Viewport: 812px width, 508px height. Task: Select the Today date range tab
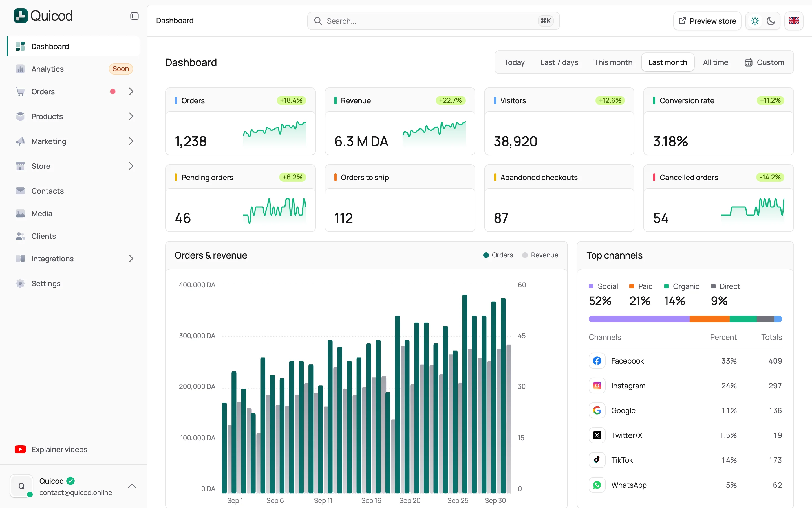(x=514, y=62)
